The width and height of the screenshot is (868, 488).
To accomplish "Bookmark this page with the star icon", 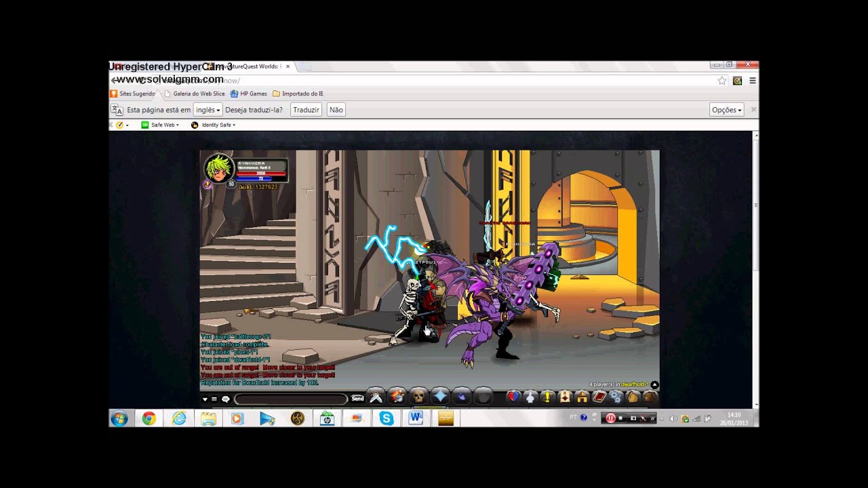I will pos(722,81).
